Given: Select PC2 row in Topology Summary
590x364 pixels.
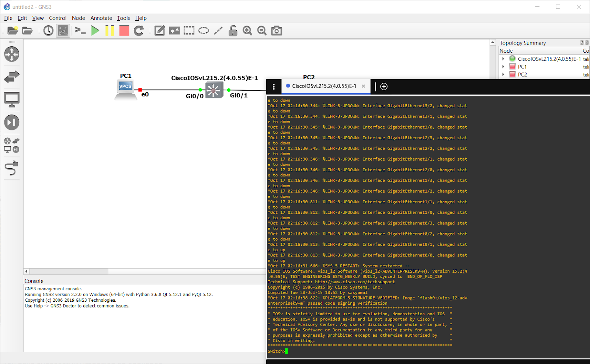Looking at the screenshot, I should 522,74.
